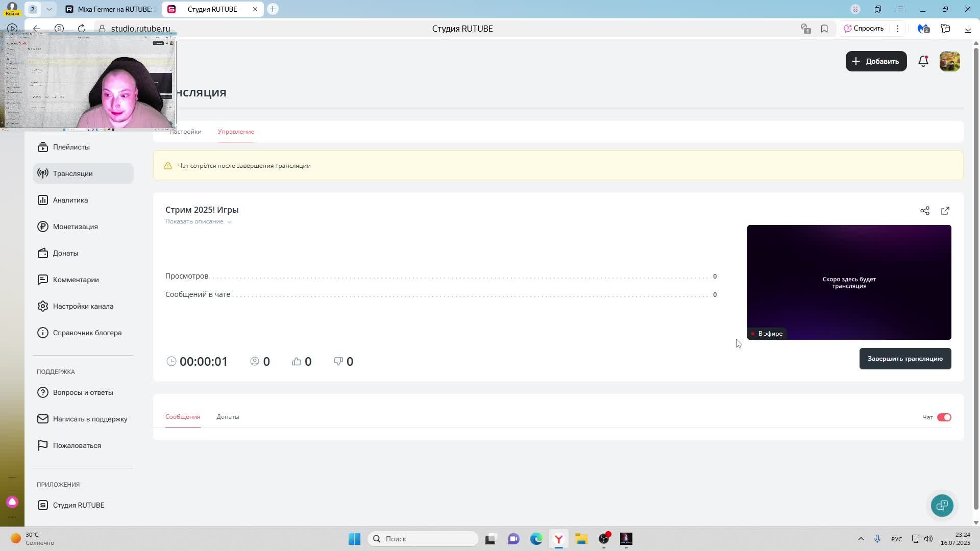Open the support chat widget
Viewport: 980px width, 551px height.
(x=942, y=505)
